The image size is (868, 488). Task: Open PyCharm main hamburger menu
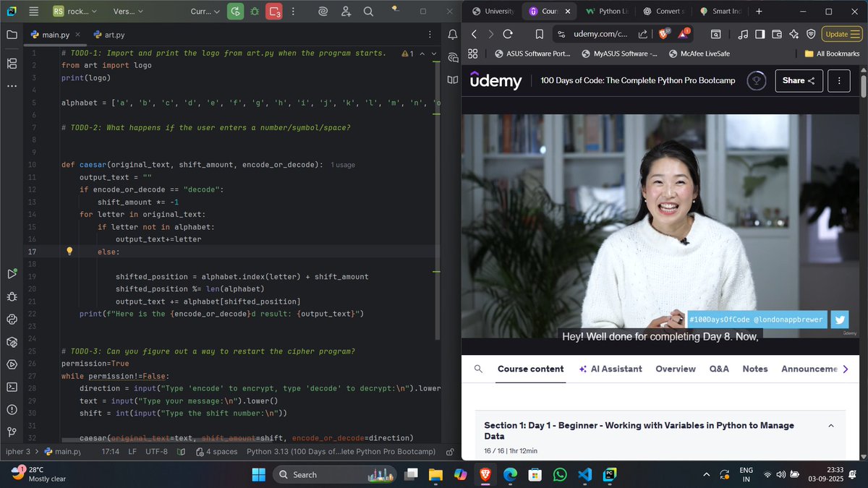tap(34, 12)
